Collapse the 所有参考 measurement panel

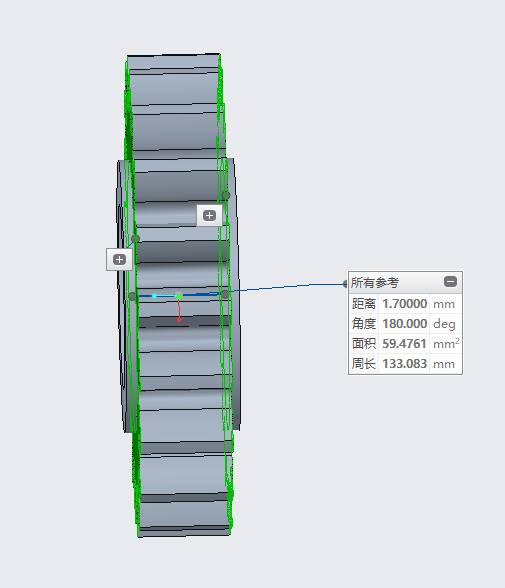coord(450,281)
